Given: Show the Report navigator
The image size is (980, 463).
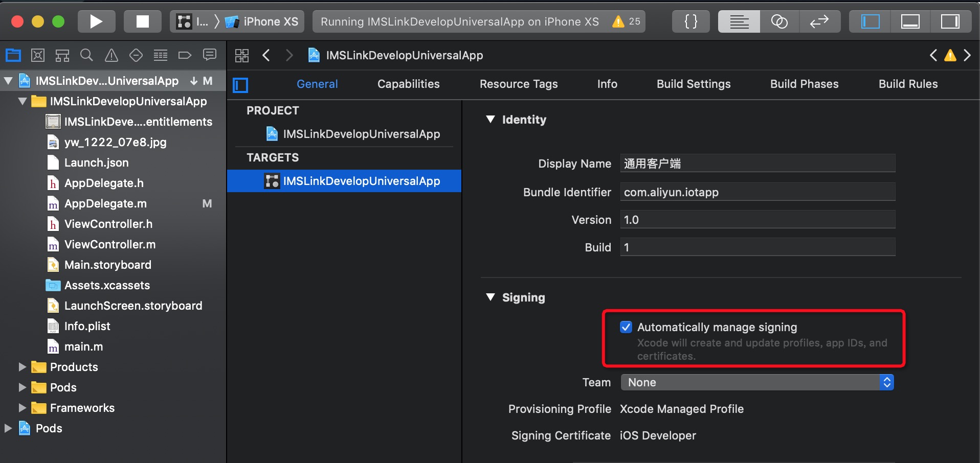Looking at the screenshot, I should (210, 55).
